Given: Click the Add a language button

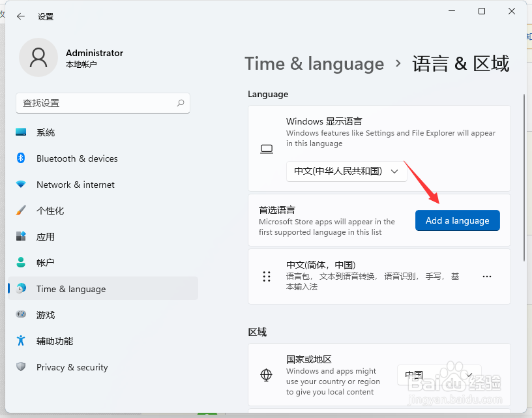Looking at the screenshot, I should click(x=458, y=220).
